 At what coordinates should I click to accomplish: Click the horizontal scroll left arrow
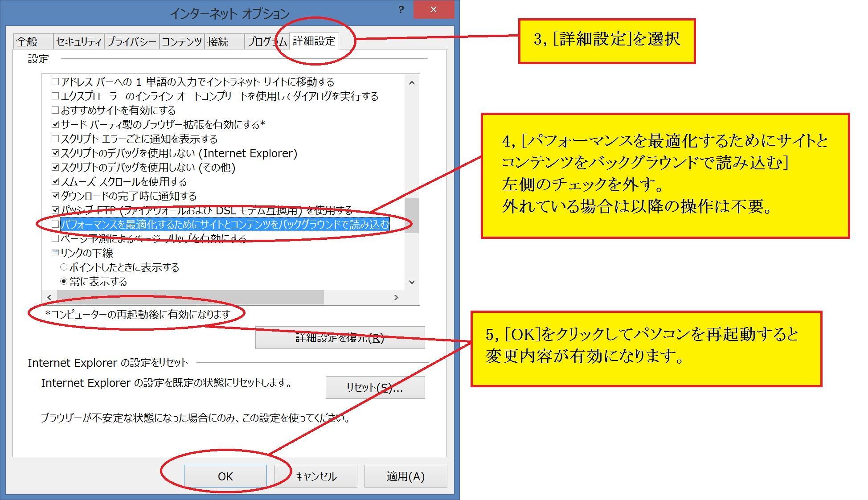pos(49,297)
